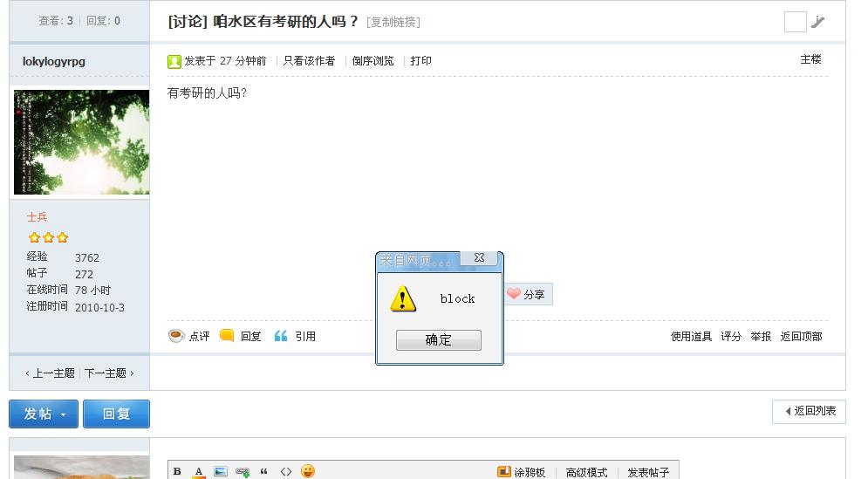Click the insert image icon in the editor

pos(221,471)
